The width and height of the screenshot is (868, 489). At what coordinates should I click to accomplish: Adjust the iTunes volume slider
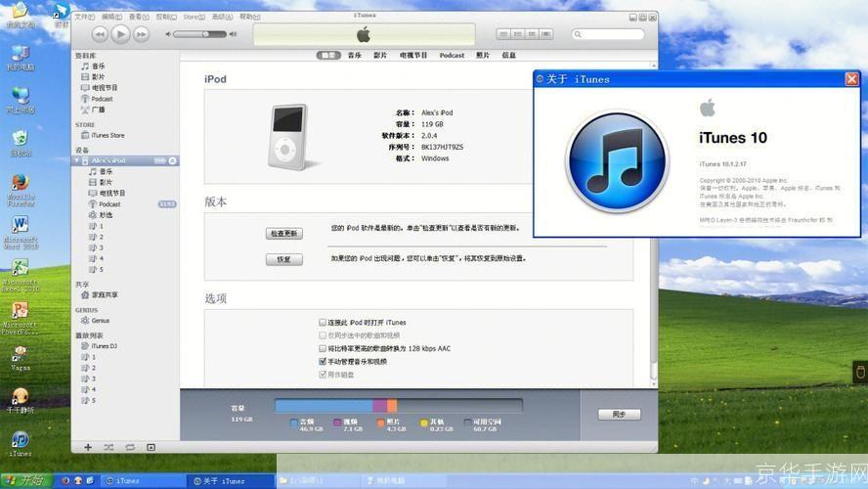199,34
